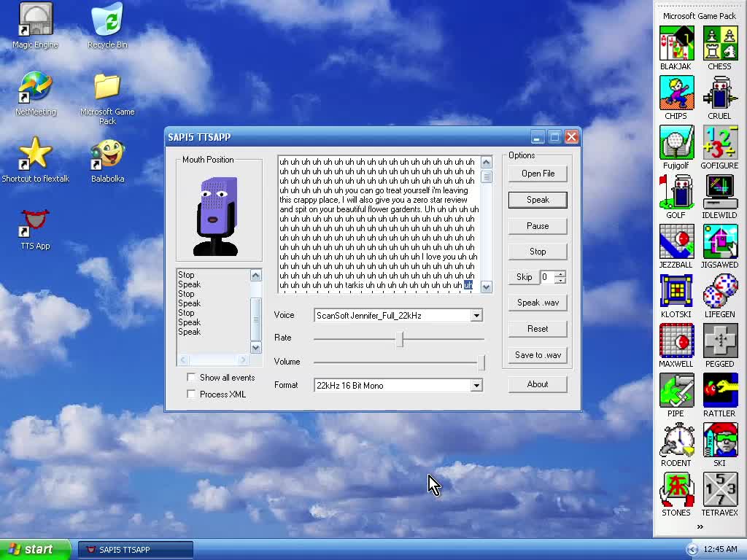Open the RODENT game icon
The height and width of the screenshot is (560, 747).
tap(676, 445)
